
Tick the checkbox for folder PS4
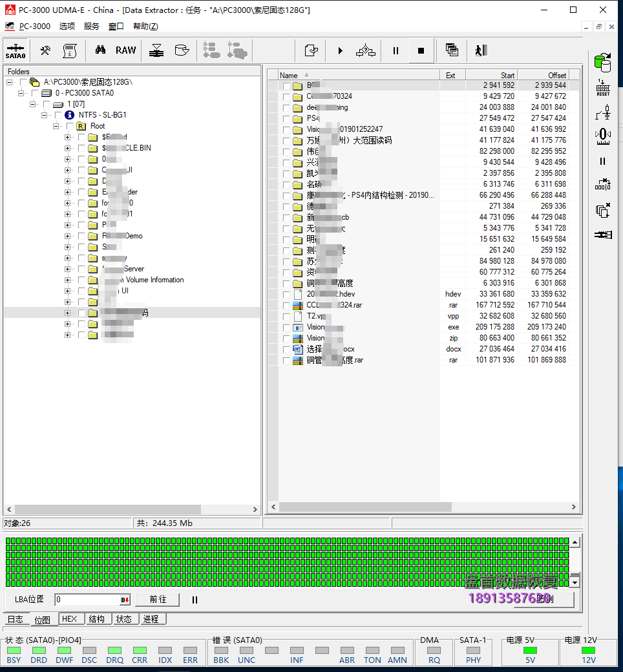(286, 118)
